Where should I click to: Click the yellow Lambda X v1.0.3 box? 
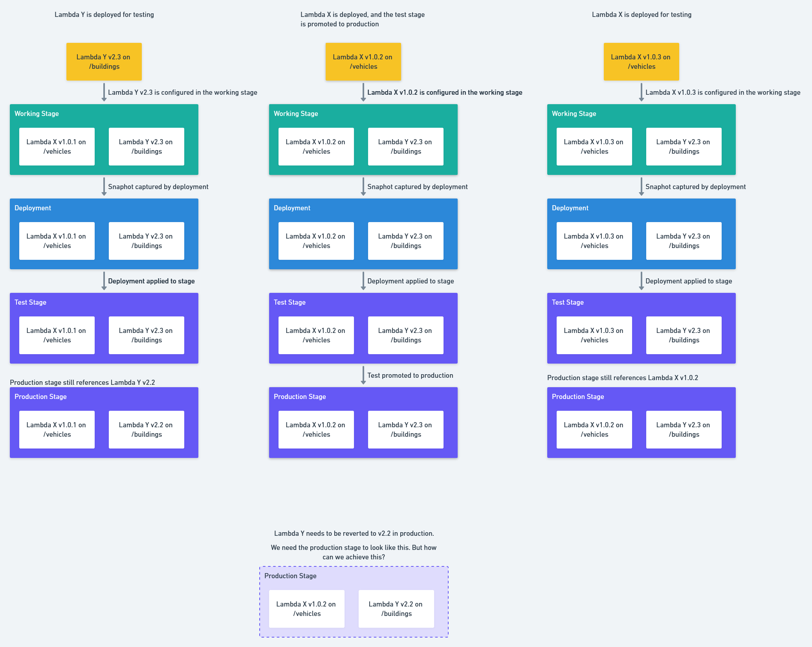pos(641,62)
